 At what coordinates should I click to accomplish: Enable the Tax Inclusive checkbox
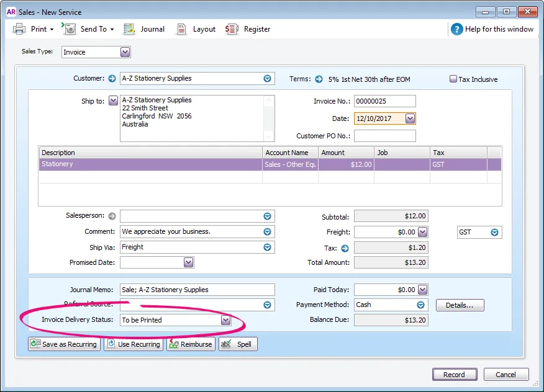(453, 79)
